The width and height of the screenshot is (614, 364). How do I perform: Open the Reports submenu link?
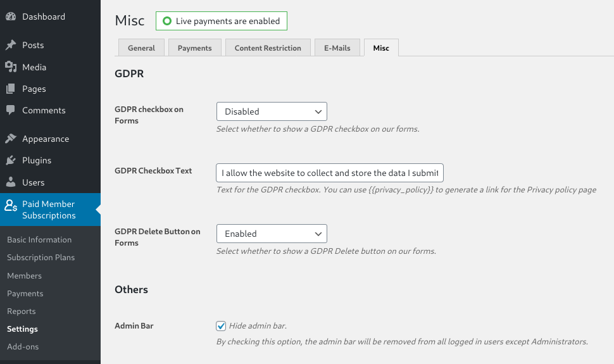click(22, 311)
